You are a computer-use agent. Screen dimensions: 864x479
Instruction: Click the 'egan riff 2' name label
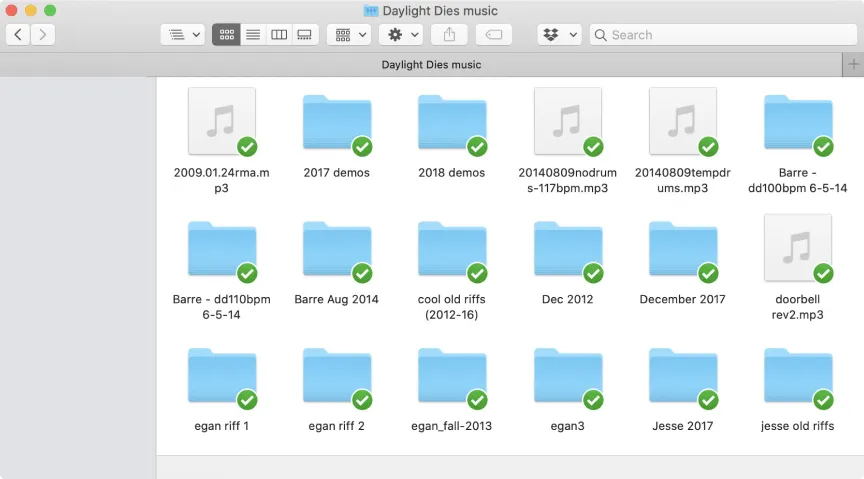click(337, 426)
